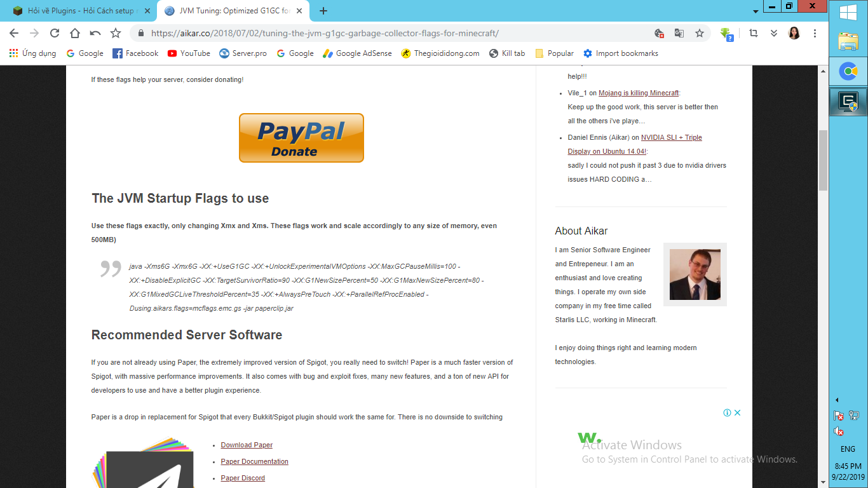Open the browser home page
This screenshot has width=868, height=488.
(75, 33)
